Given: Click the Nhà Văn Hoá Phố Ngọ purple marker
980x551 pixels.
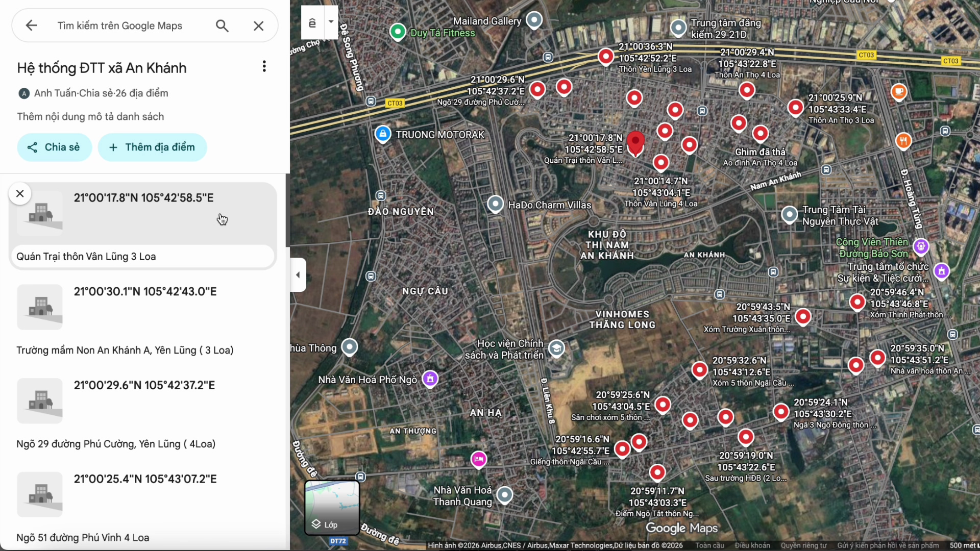Looking at the screenshot, I should [x=430, y=379].
